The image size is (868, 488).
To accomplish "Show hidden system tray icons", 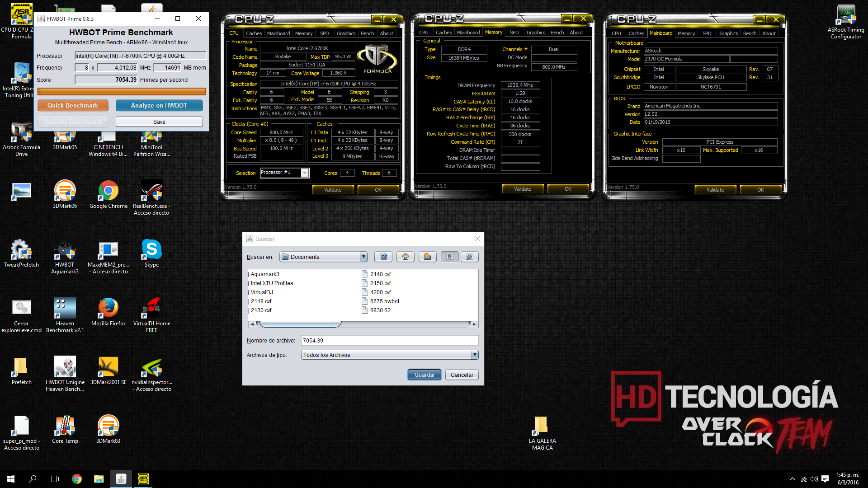I will (x=793, y=479).
